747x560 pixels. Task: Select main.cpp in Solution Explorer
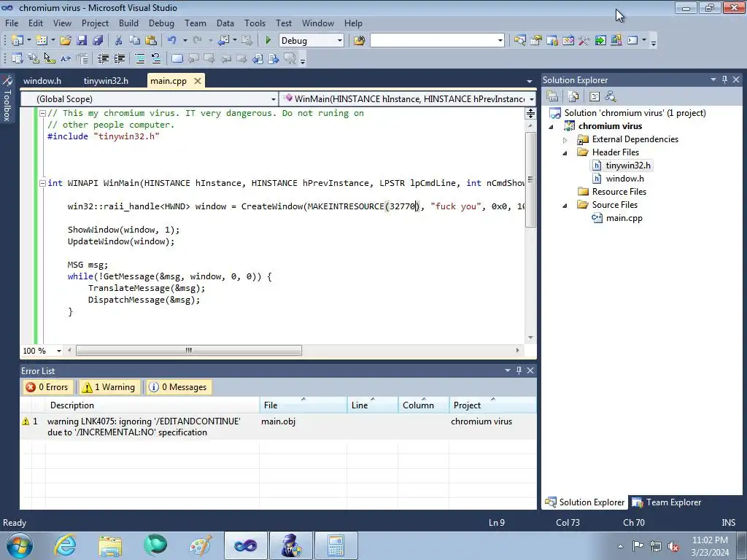[x=624, y=218]
